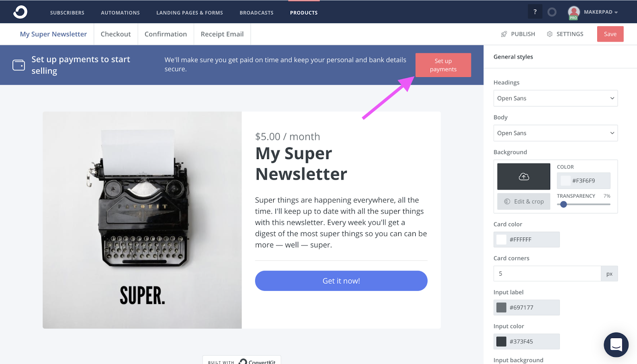Switch to the Checkout tab

click(116, 34)
